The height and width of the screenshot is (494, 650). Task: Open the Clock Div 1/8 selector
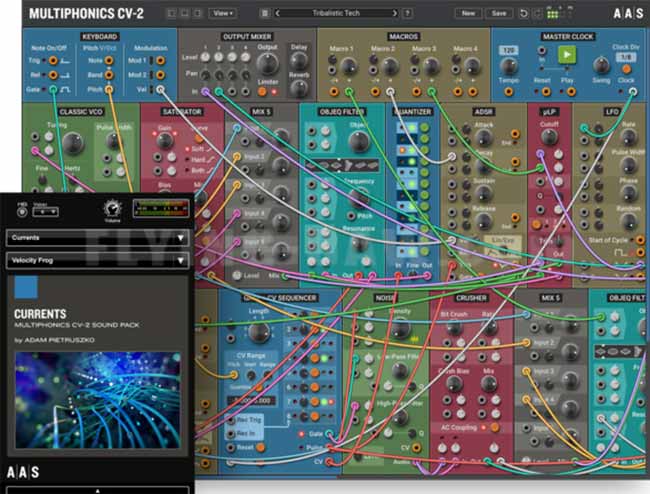coord(626,57)
